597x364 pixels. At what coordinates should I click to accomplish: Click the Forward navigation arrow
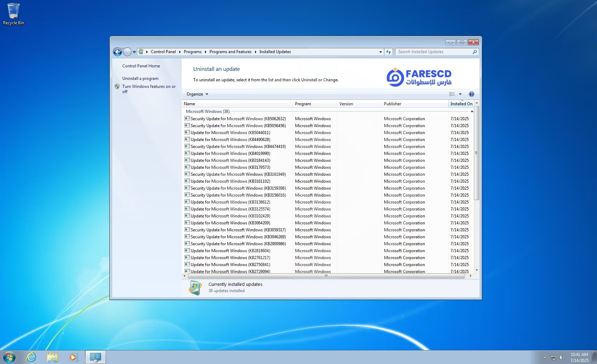(127, 52)
